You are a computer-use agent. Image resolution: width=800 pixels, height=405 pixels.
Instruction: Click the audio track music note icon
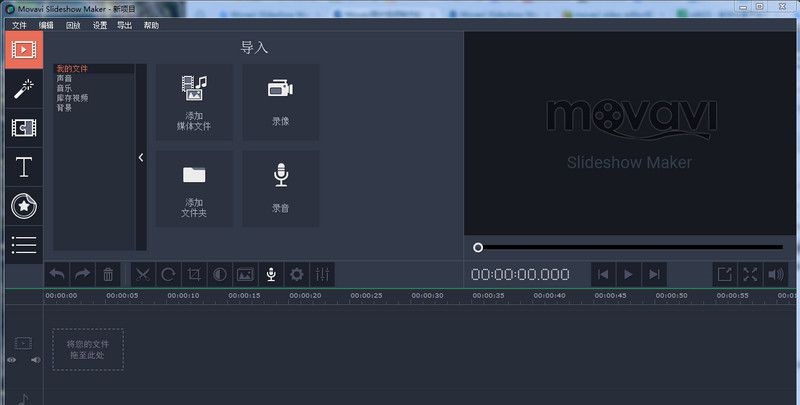click(x=23, y=398)
